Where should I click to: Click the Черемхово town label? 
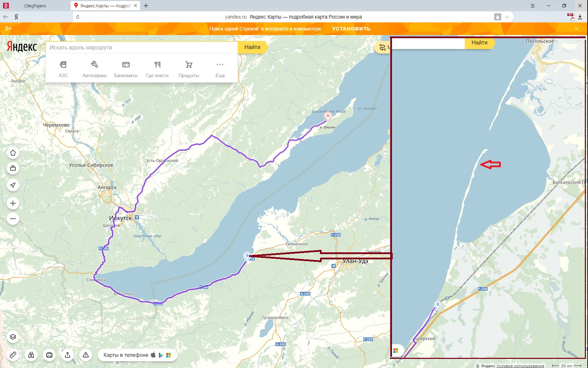click(x=56, y=125)
